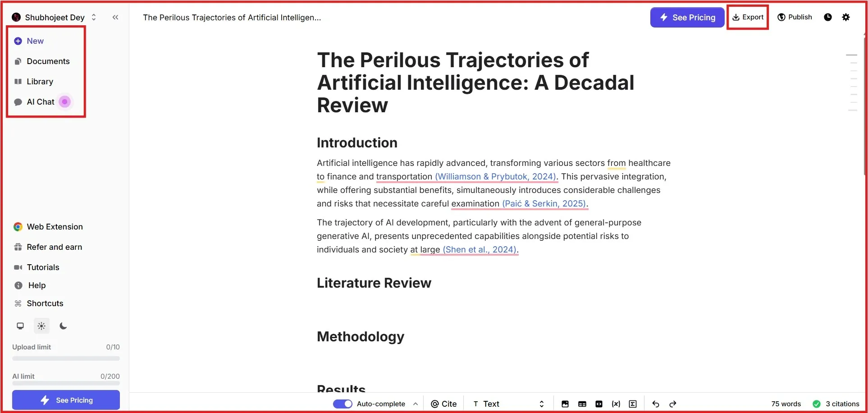The width and height of the screenshot is (868, 413).
Task: Click the inline variable (x) icon
Action: point(616,404)
